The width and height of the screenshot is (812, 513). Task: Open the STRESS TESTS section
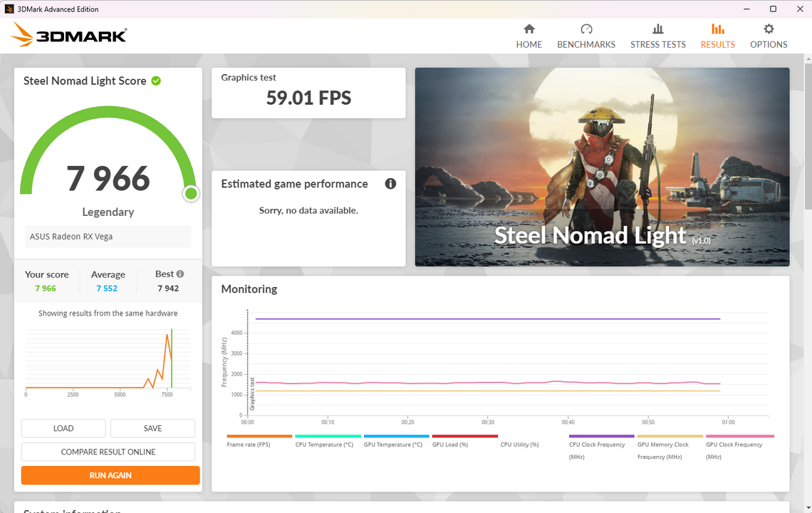point(657,36)
